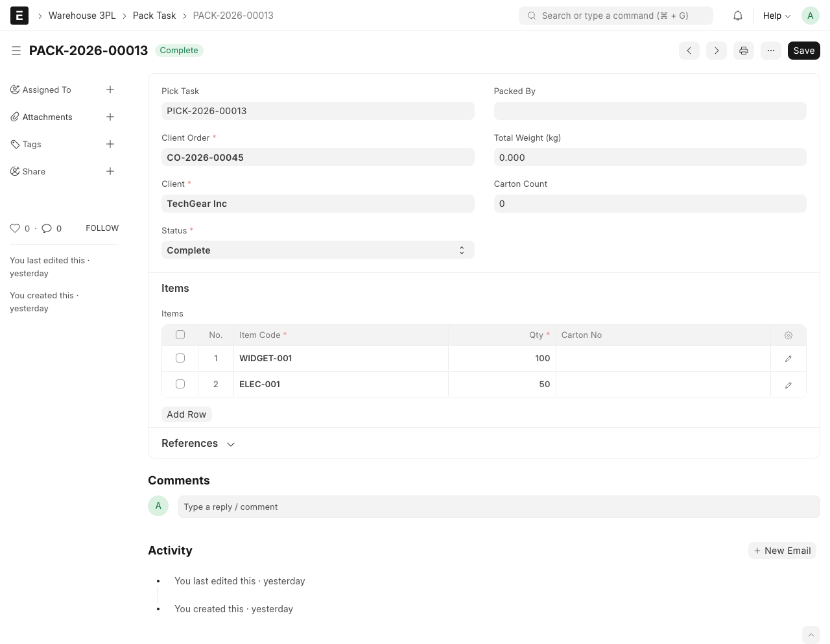Check the select-all items header checkbox
This screenshot has width=830, height=644.
180,335
